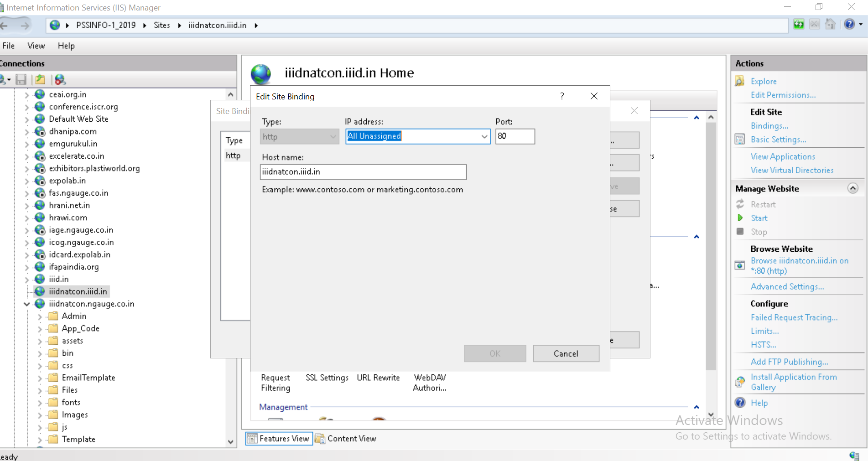Click the Bindings... link
Screen dimensions: 868x461
click(x=769, y=126)
